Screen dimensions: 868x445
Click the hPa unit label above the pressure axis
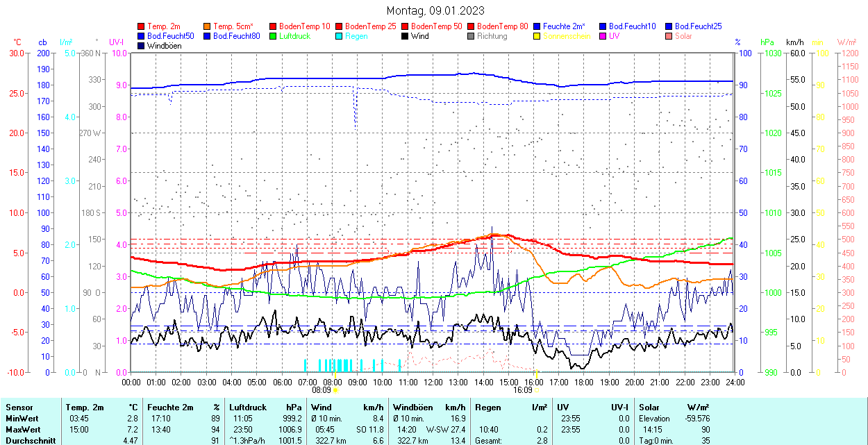click(767, 42)
